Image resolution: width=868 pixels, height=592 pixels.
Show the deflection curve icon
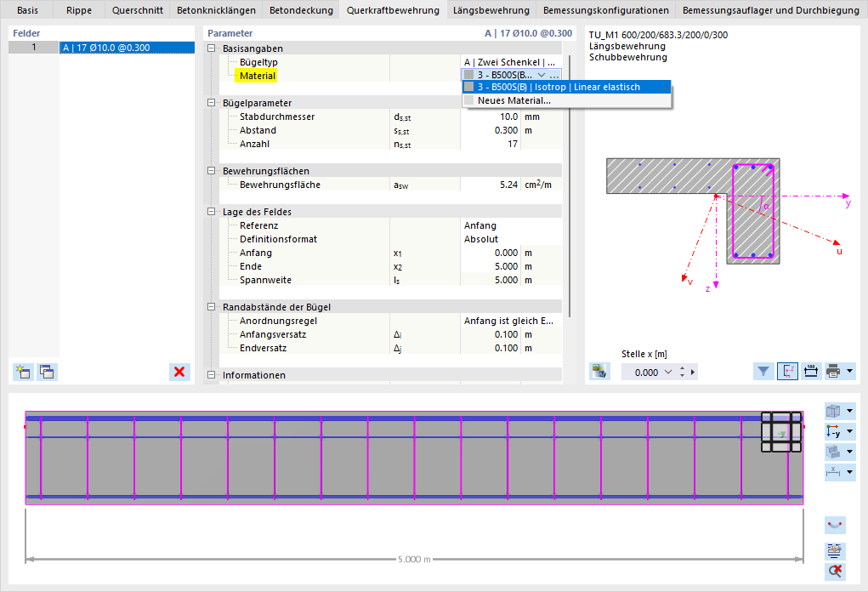(x=835, y=525)
